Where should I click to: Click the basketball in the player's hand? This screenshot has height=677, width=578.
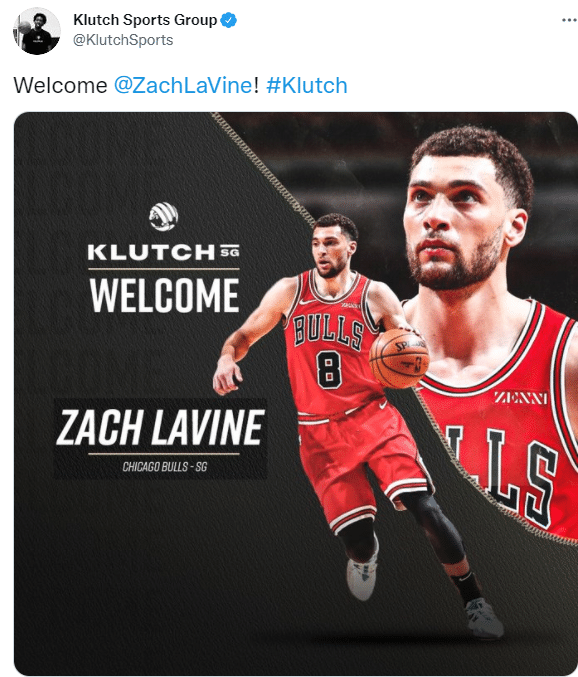[399, 358]
